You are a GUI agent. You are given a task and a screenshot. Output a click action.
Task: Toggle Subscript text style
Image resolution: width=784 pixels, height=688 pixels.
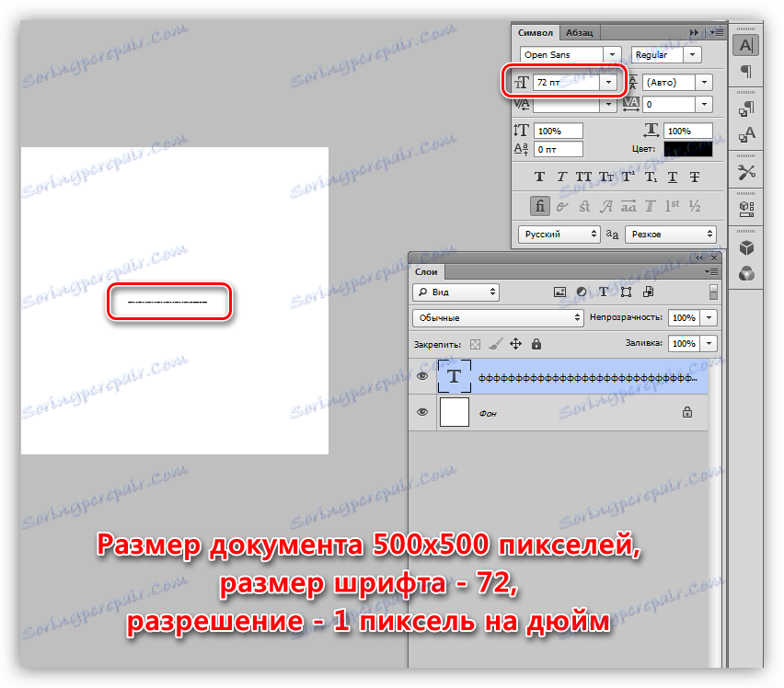tap(651, 177)
